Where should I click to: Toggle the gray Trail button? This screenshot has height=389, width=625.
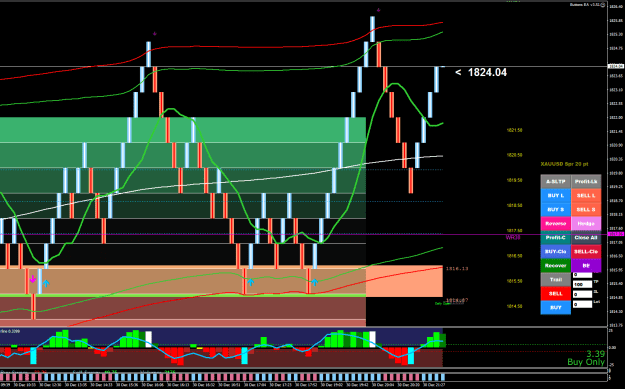click(x=556, y=279)
